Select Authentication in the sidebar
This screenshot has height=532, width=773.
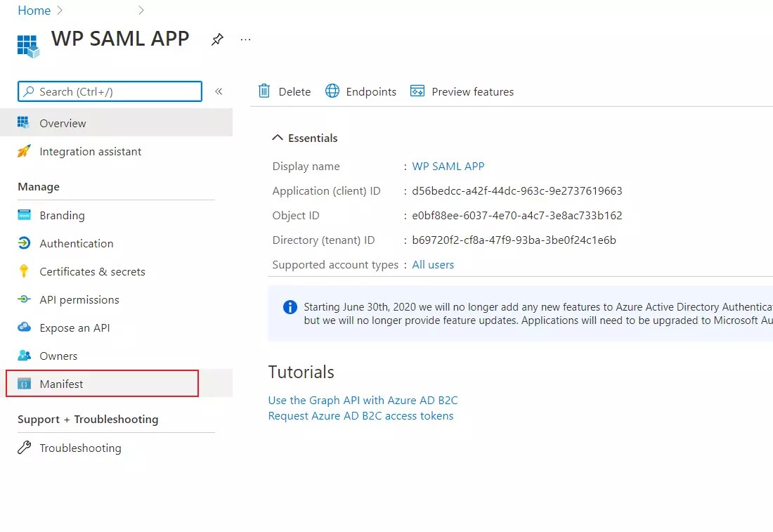[76, 243]
